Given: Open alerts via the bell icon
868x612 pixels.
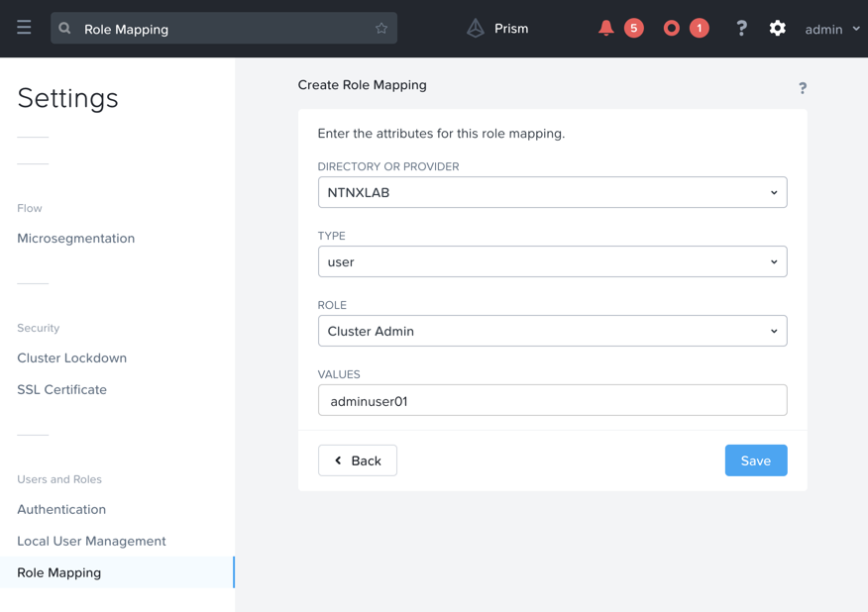Looking at the screenshot, I should 606,28.
